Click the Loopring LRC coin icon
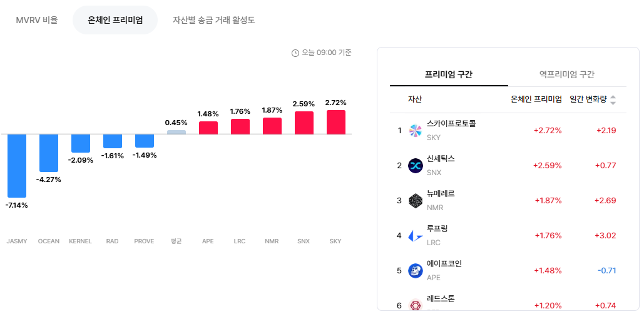The image size is (644, 314). click(415, 236)
